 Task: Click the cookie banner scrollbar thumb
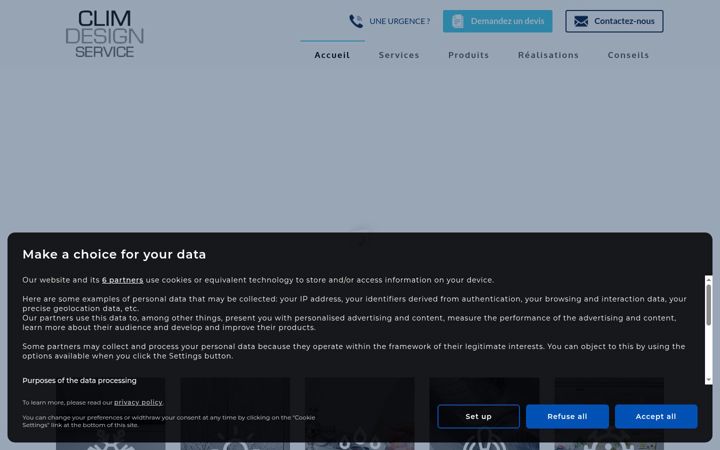point(709,304)
